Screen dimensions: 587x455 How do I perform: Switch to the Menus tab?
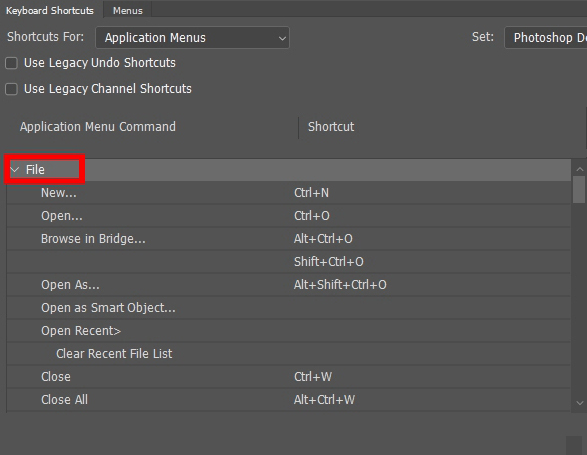[x=128, y=10]
